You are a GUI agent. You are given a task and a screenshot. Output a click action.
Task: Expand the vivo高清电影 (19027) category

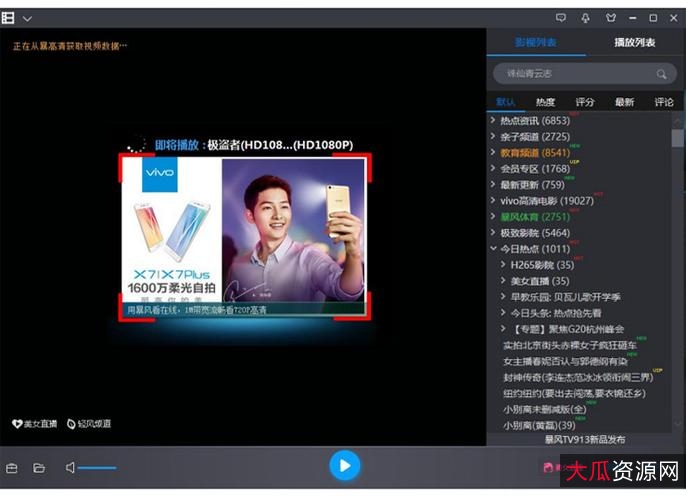[x=493, y=200]
